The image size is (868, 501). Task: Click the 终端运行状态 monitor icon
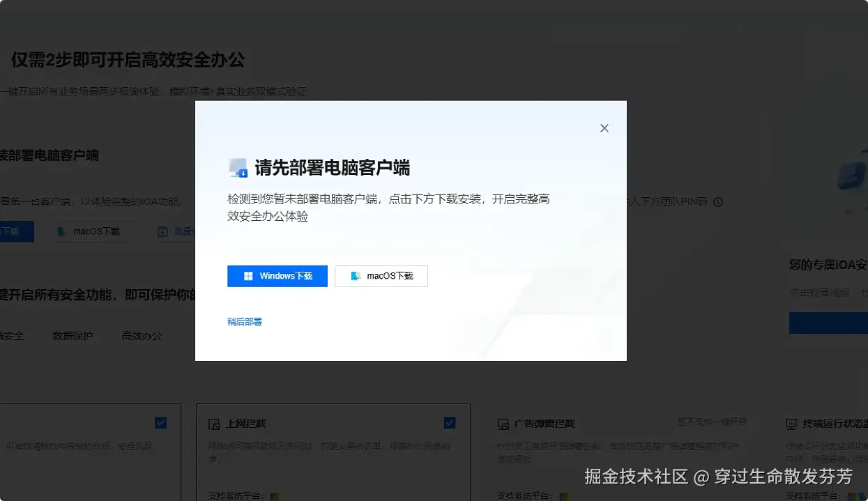coord(792,422)
